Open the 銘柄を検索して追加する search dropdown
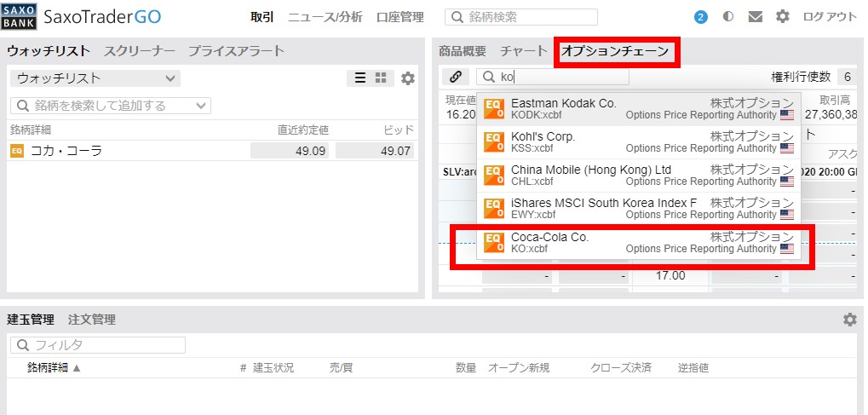The width and height of the screenshot is (868, 415). [x=110, y=106]
